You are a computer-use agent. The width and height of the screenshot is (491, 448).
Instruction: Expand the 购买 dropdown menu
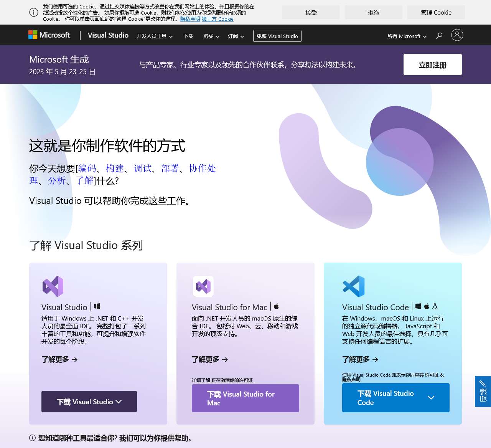point(211,36)
